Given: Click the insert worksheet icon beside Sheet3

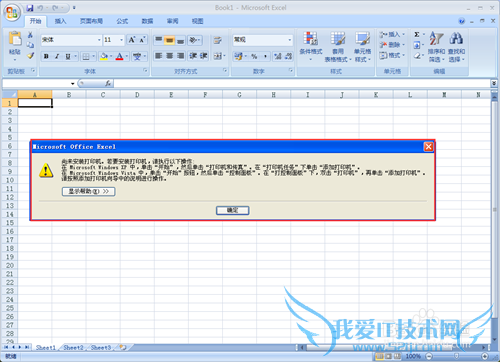Looking at the screenshot, I should 123,347.
